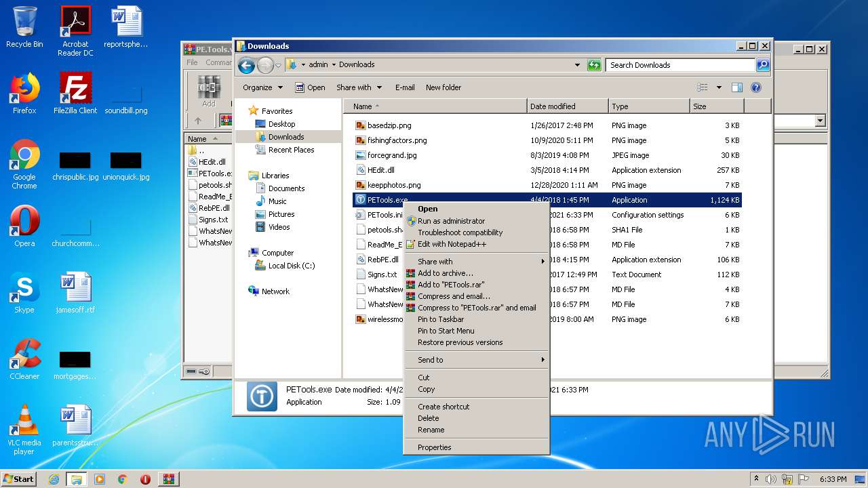The height and width of the screenshot is (488, 868).
Task: Choose Delete from context menu
Action: coord(476,418)
